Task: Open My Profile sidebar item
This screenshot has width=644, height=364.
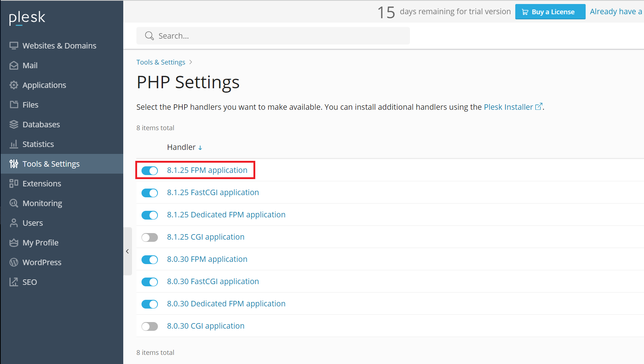Action: click(x=62, y=243)
